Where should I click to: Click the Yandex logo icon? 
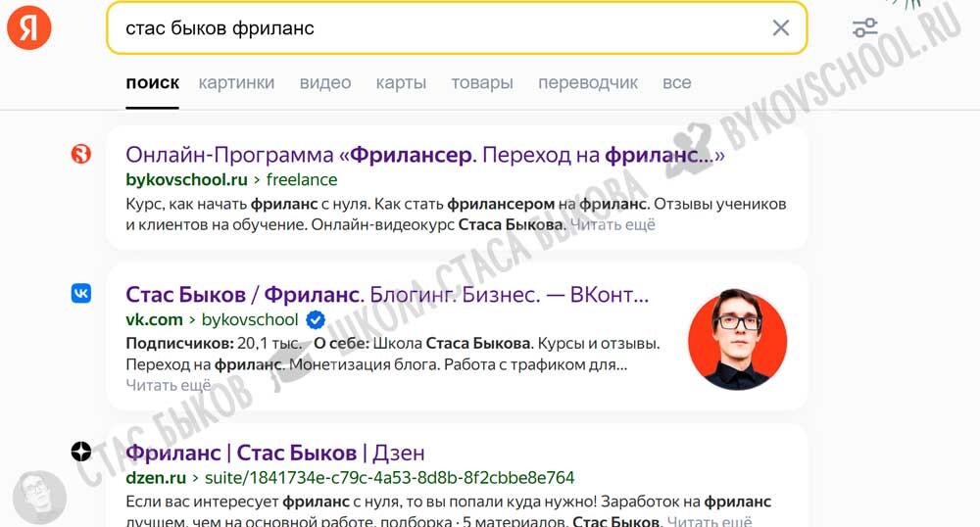pos(28,26)
